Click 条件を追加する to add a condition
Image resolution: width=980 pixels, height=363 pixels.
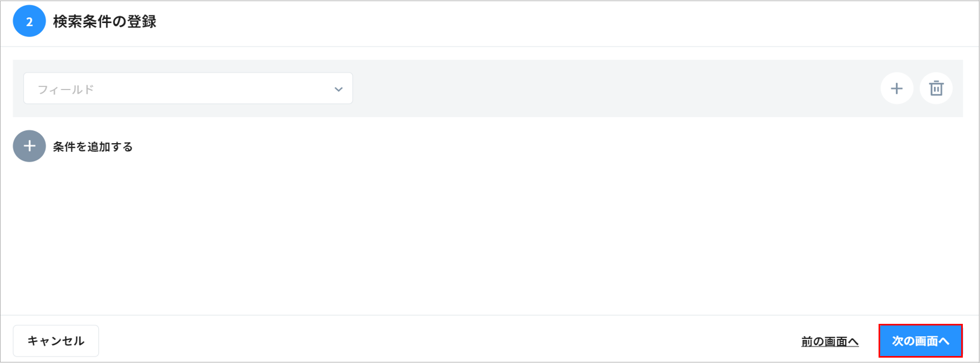pos(92,146)
